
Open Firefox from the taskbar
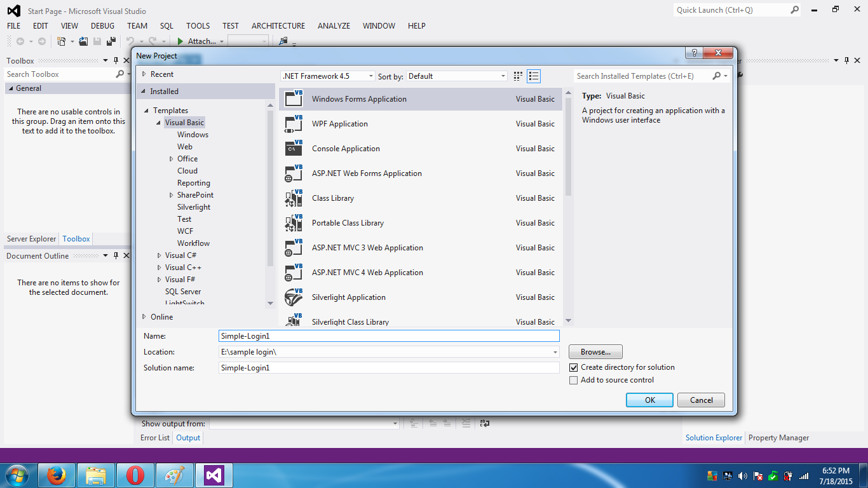[x=57, y=475]
